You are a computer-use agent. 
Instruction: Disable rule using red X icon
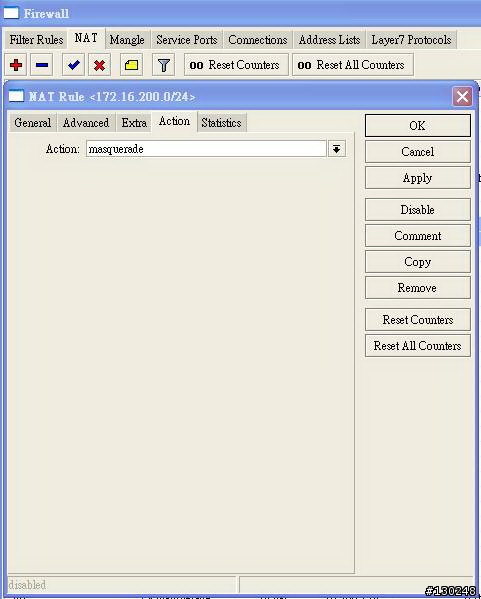click(x=99, y=65)
